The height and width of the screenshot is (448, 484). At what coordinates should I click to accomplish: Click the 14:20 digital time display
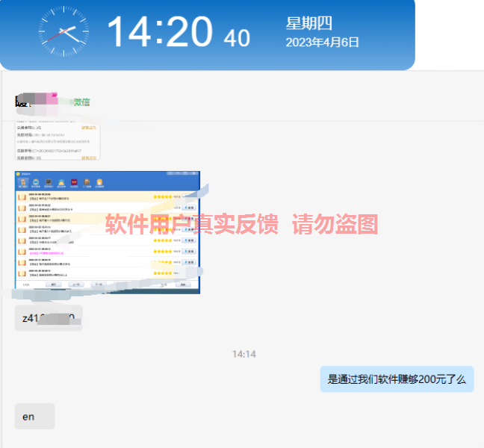pyautogui.click(x=159, y=32)
